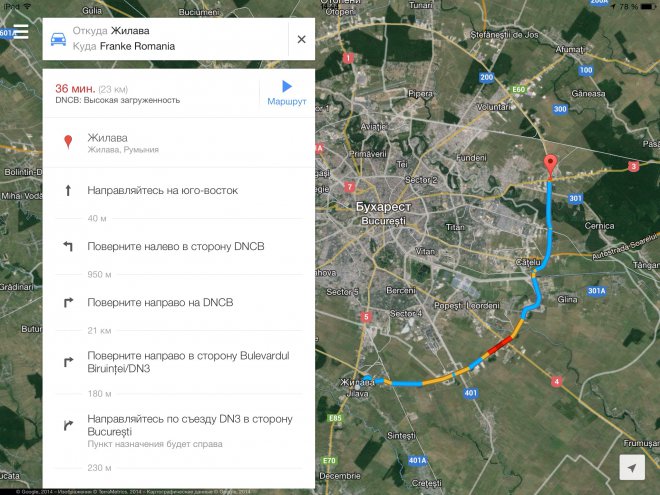
Task: Tap the car travel mode icon
Action: point(58,39)
